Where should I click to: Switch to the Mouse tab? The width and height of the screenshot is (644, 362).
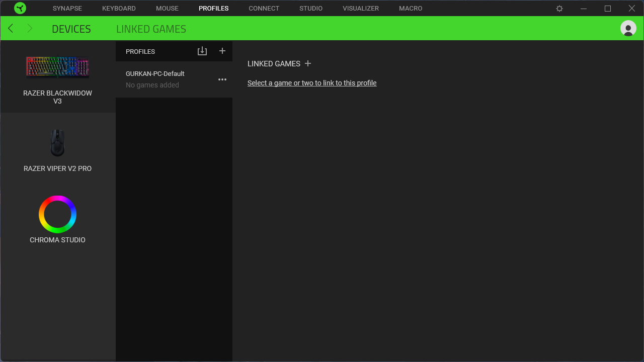tap(167, 9)
